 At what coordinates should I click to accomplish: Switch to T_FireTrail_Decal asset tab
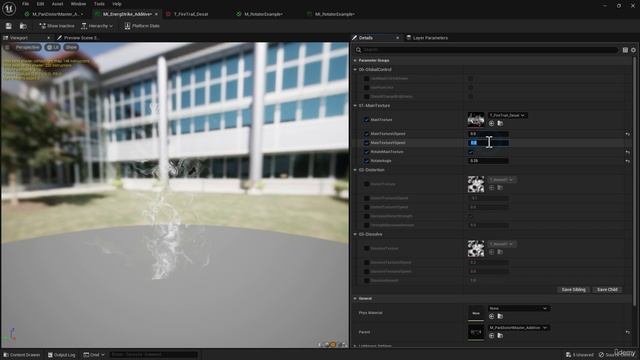(x=191, y=14)
